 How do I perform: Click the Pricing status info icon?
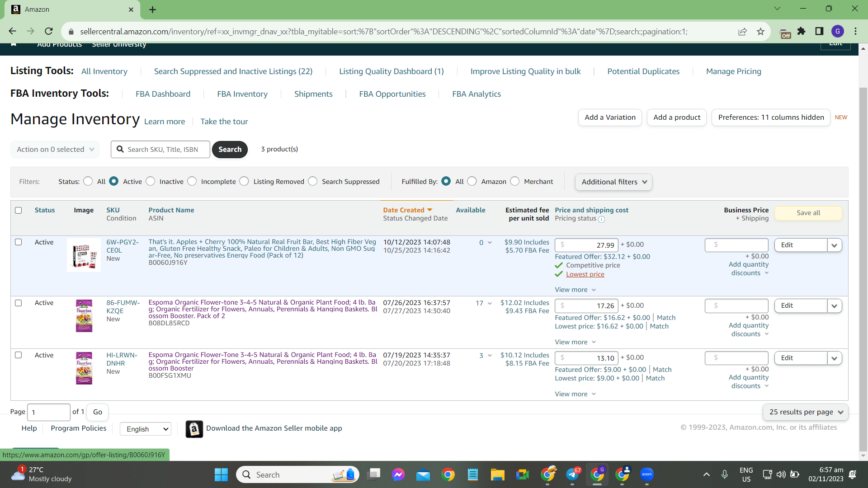[602, 219]
